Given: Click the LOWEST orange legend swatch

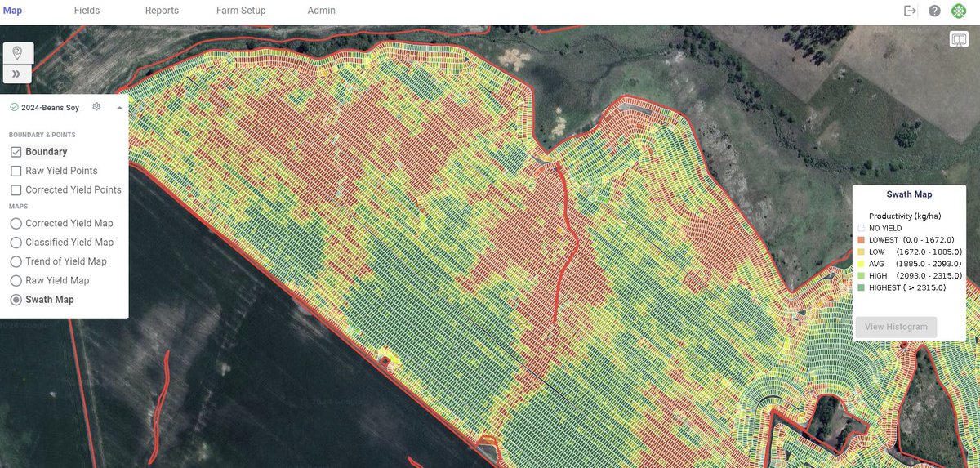Looking at the screenshot, I should coord(861,240).
